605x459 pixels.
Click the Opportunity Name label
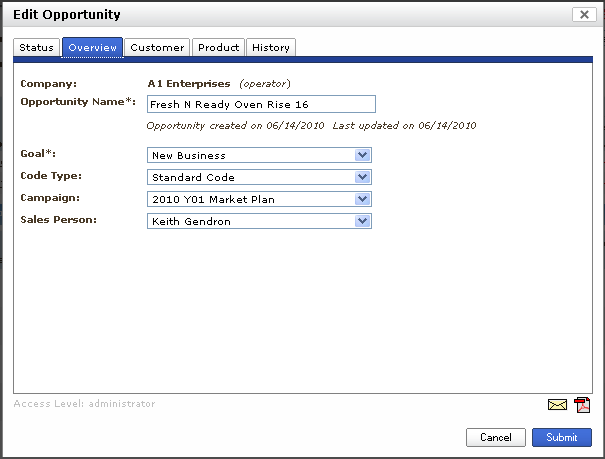(x=78, y=102)
